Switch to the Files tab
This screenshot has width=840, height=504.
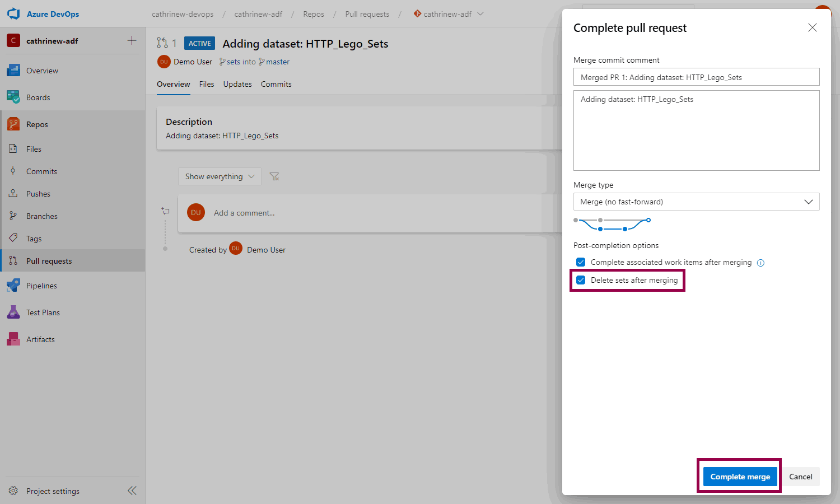[207, 84]
